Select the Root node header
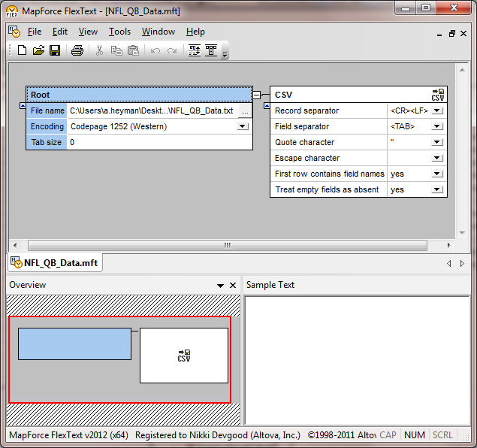 pyautogui.click(x=139, y=95)
